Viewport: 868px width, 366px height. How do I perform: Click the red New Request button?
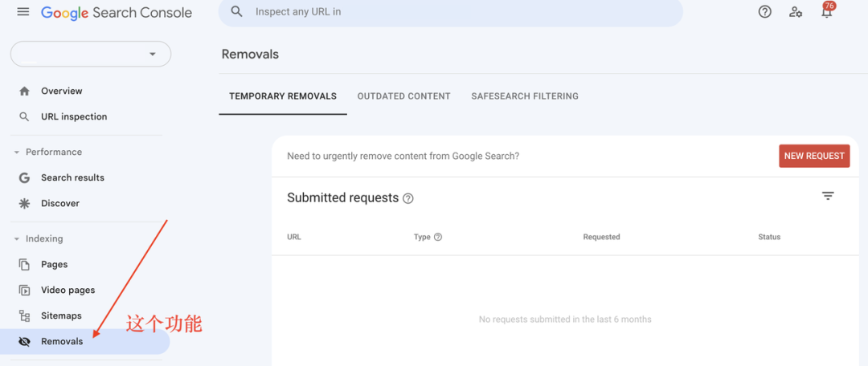[x=813, y=156]
